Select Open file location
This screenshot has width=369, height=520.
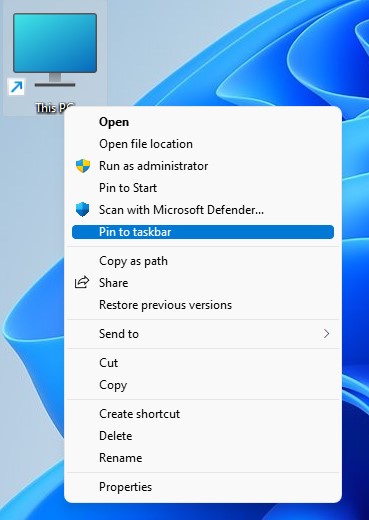(203, 144)
